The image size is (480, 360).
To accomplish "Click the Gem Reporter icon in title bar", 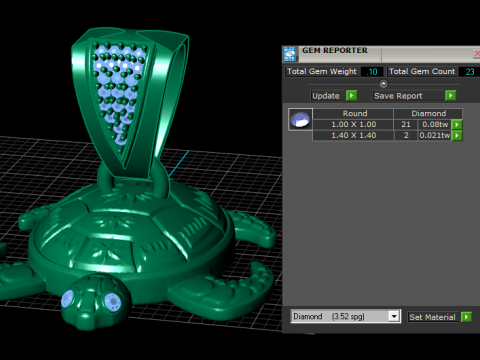I will point(289,54).
